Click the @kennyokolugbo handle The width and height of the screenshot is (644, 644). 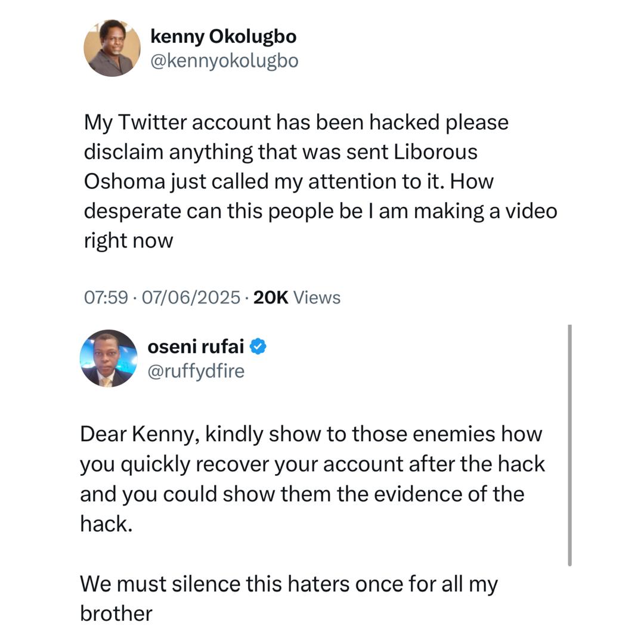click(x=224, y=61)
